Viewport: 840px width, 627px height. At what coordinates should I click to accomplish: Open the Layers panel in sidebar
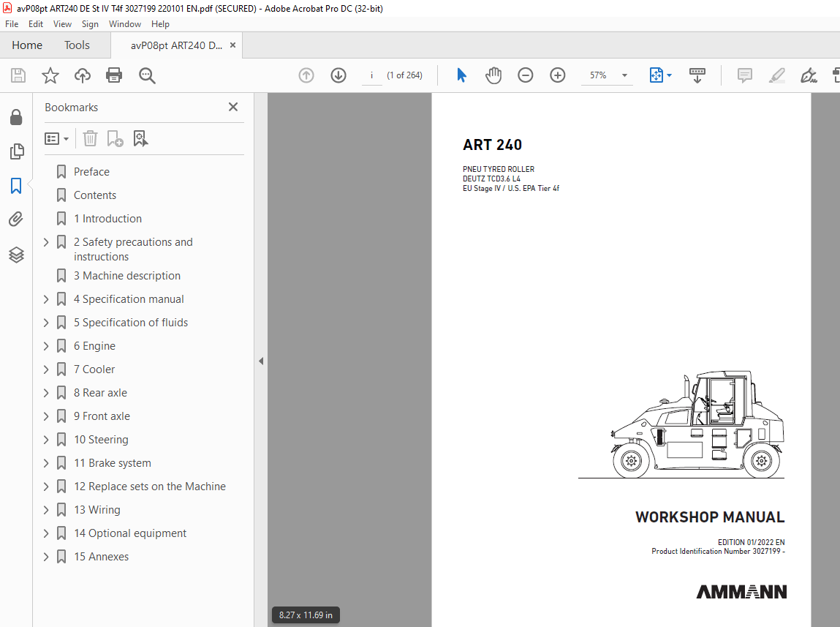pos(16,255)
